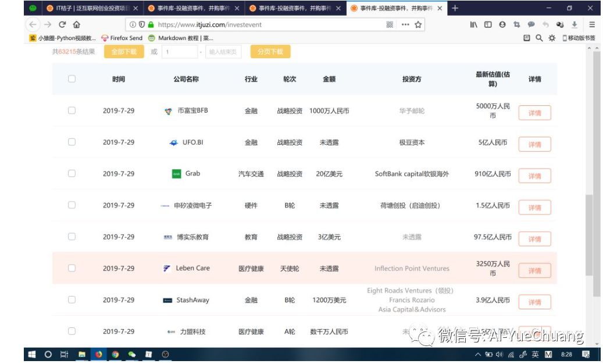Click the 移动版书签 bookmarks folder

pos(579,38)
